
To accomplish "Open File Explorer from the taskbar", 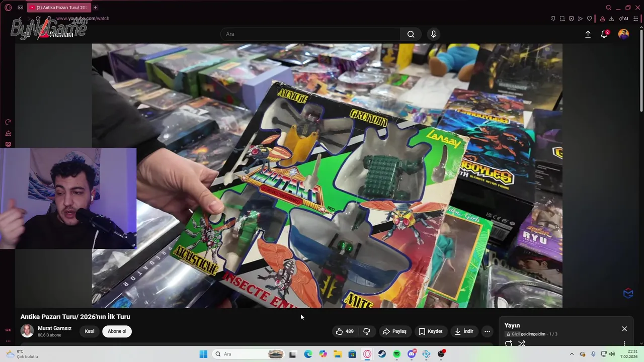I will click(338, 354).
